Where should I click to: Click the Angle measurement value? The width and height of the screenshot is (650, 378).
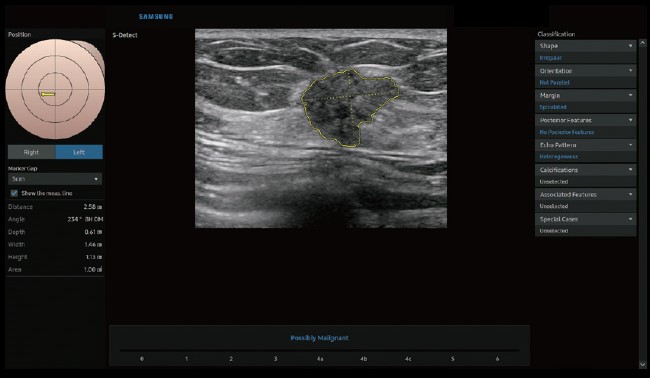click(85, 219)
